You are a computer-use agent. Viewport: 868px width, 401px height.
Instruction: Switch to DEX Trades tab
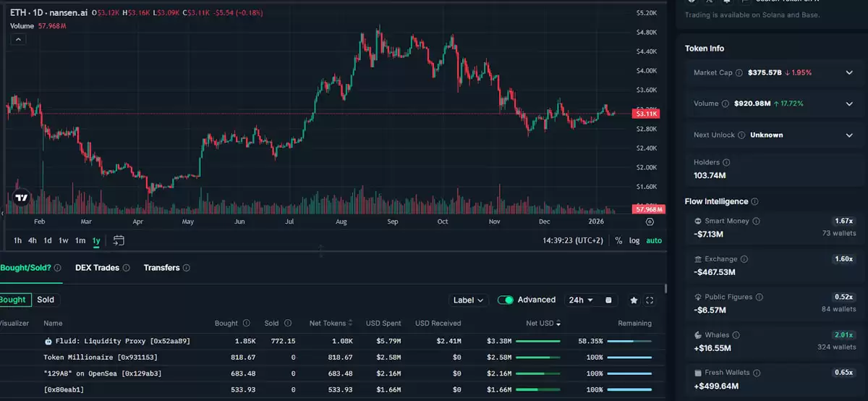(x=97, y=268)
